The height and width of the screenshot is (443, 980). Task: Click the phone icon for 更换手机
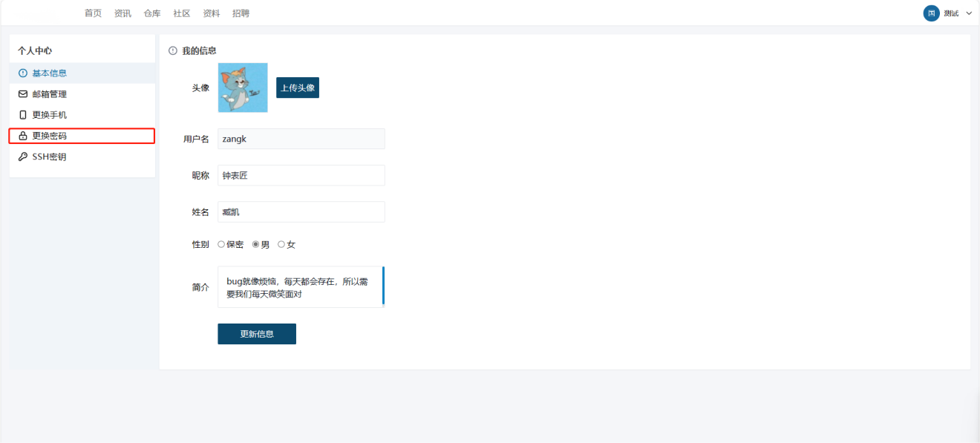click(23, 115)
